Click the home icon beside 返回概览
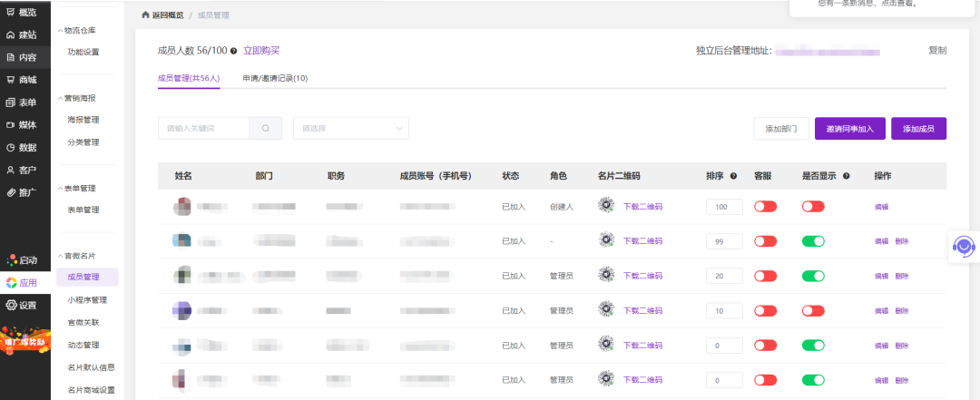The height and width of the screenshot is (400, 980). pos(146,15)
